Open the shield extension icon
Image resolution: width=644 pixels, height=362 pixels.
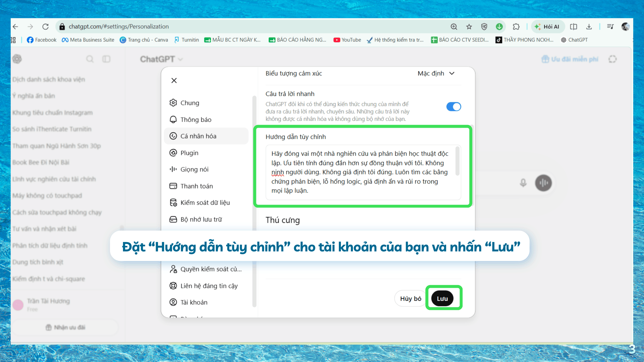click(x=484, y=27)
